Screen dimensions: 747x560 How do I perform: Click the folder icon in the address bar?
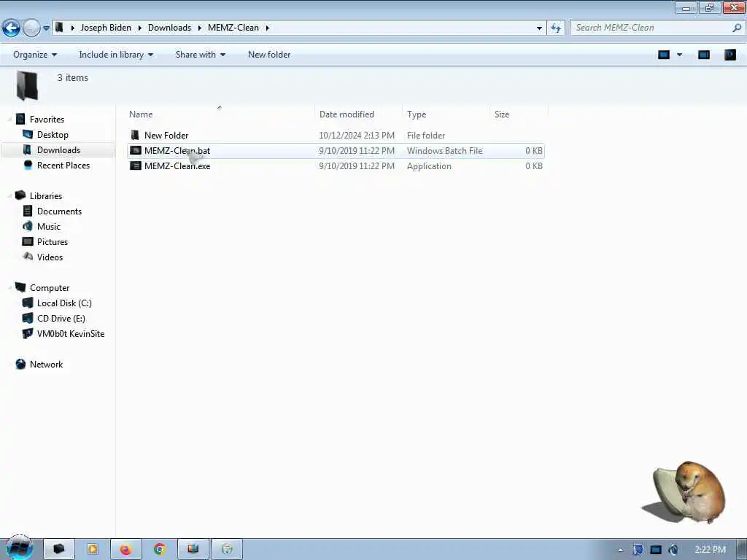point(60,28)
